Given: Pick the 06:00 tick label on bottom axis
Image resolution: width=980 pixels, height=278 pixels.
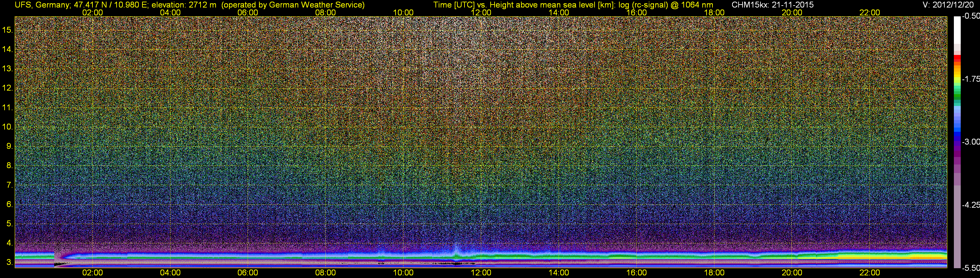Looking at the screenshot, I should [248, 273].
